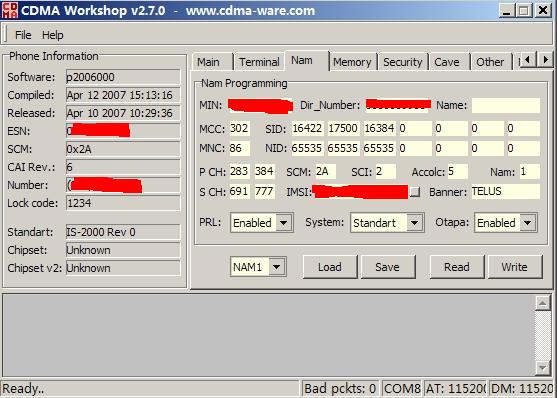Click the Load button
This screenshot has height=398, width=557.
(x=330, y=267)
